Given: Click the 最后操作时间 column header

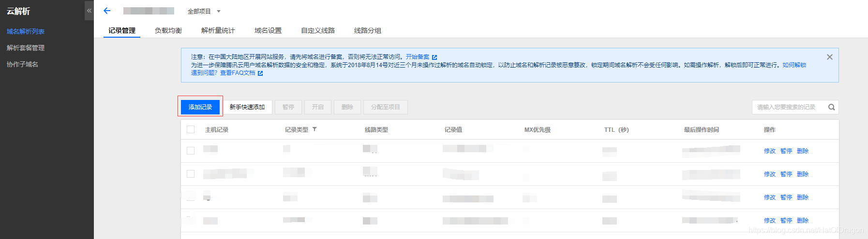Looking at the screenshot, I should pyautogui.click(x=702, y=130).
